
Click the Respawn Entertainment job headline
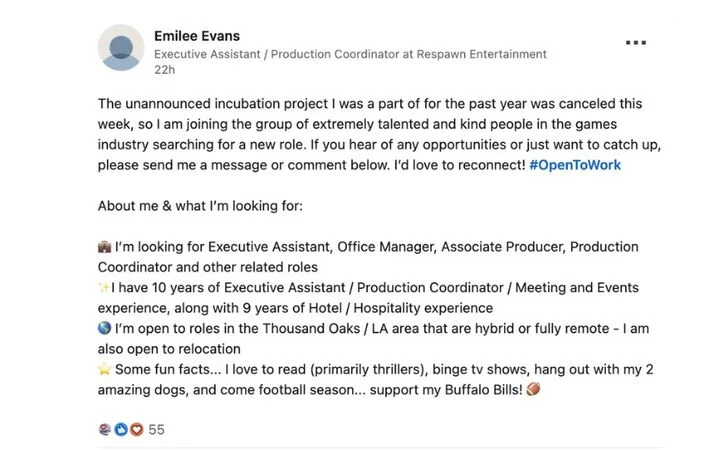[350, 54]
